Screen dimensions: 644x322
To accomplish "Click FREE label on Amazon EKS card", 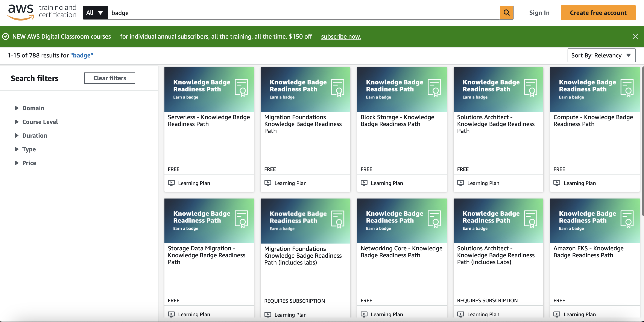I will [x=559, y=301].
